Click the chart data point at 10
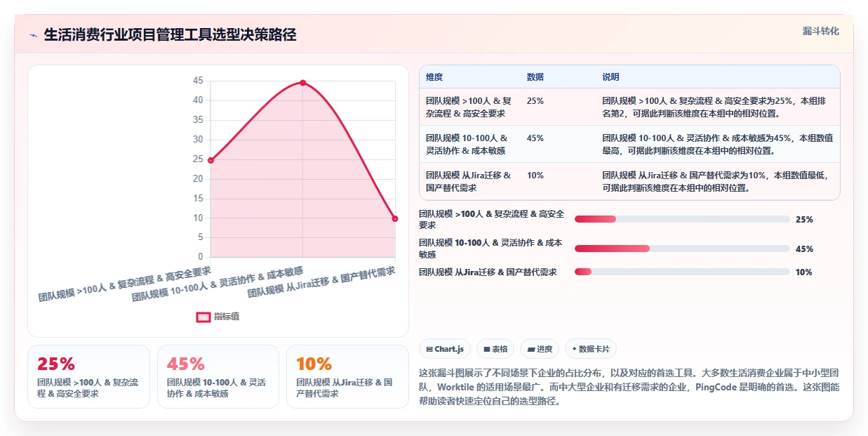Screen dimensions: 868x436 click(395, 218)
